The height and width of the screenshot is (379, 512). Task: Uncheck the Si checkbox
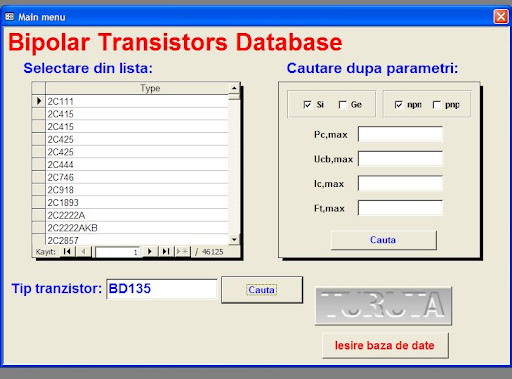point(307,105)
